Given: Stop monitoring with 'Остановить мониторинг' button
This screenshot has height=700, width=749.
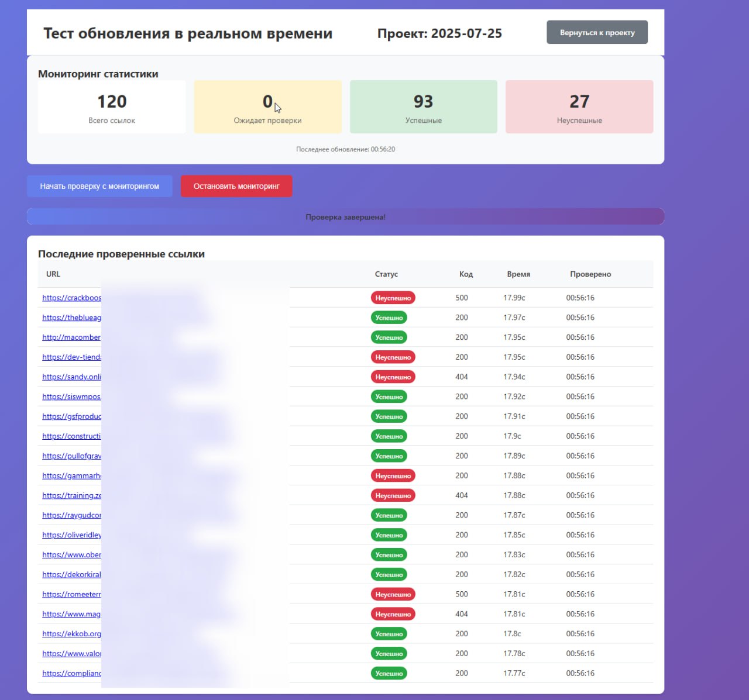Looking at the screenshot, I should [x=236, y=186].
